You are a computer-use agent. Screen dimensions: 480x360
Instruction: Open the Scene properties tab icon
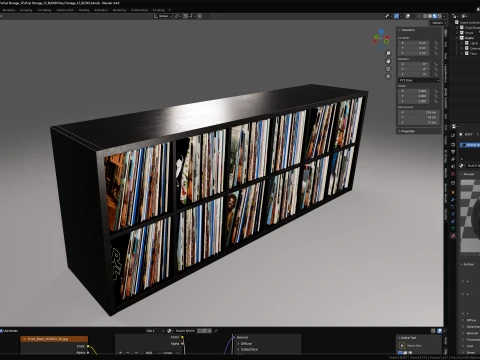click(x=453, y=166)
